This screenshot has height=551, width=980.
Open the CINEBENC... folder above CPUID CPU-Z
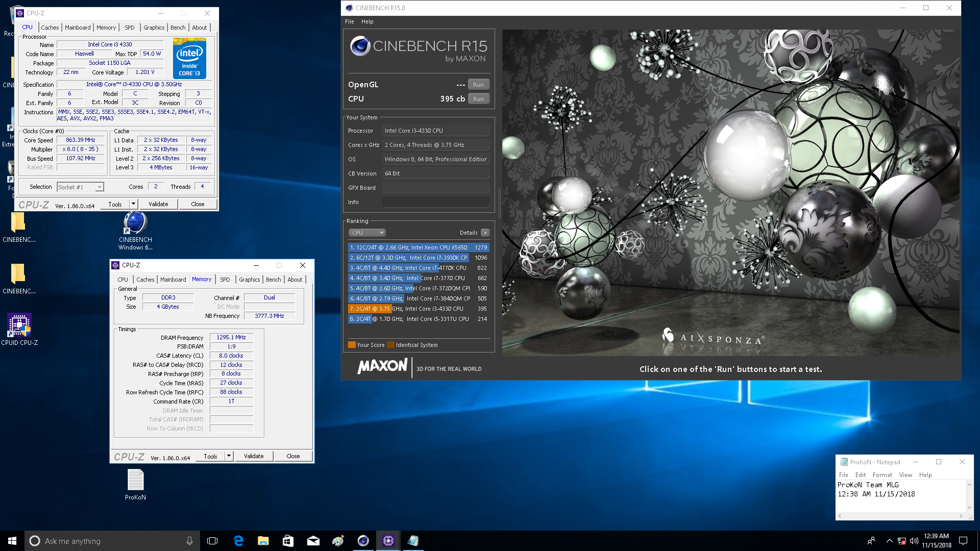click(x=19, y=279)
